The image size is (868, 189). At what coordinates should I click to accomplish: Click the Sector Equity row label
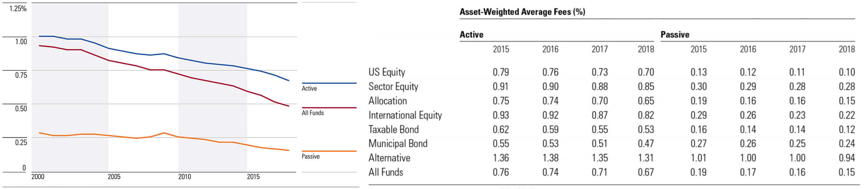tap(393, 87)
